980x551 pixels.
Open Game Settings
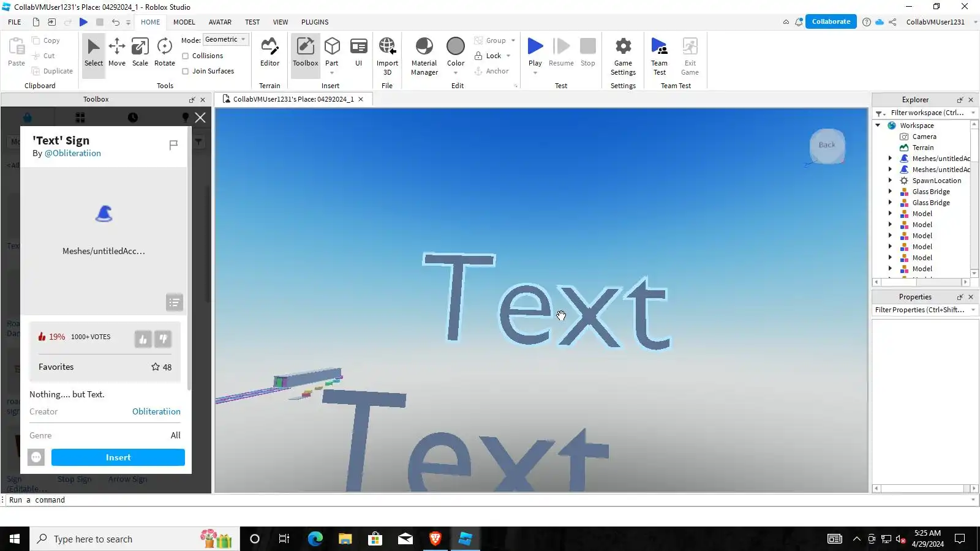coord(623,56)
